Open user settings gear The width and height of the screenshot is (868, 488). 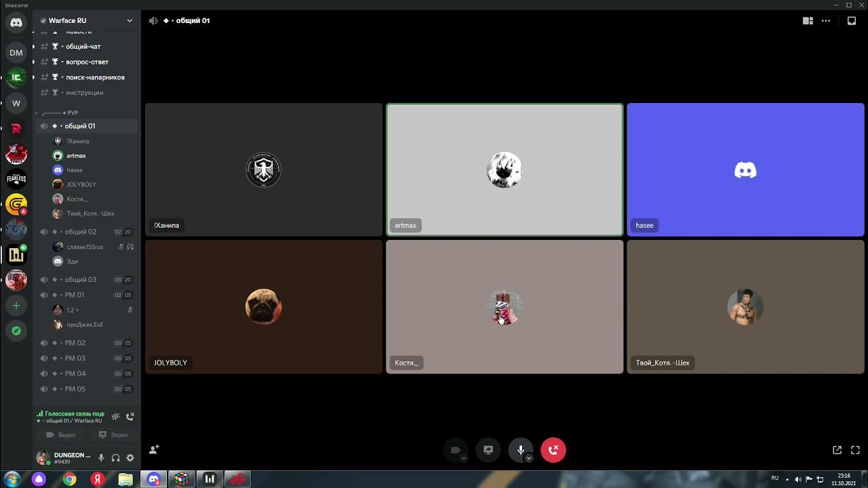pyautogui.click(x=130, y=458)
